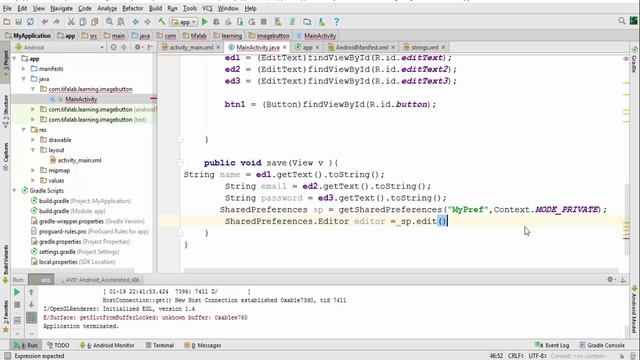Click the Search Everywhere magnifier icon
640x360 pixels.
tap(622, 20)
